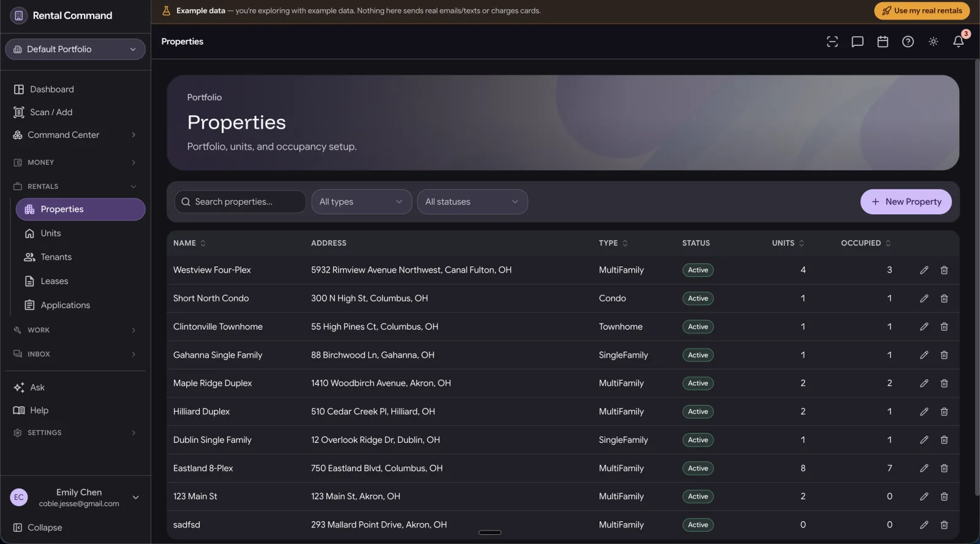Image resolution: width=980 pixels, height=544 pixels.
Task: Click the address 1410 Woodbirch Avenue, Akron, OH
Action: pyautogui.click(x=381, y=383)
